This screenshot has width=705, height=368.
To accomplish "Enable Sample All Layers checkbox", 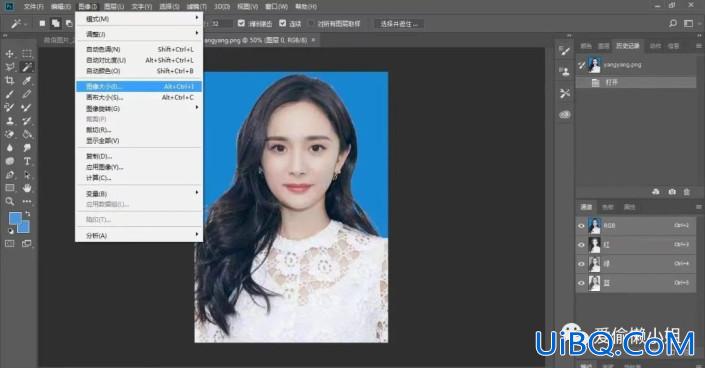I will click(x=311, y=23).
